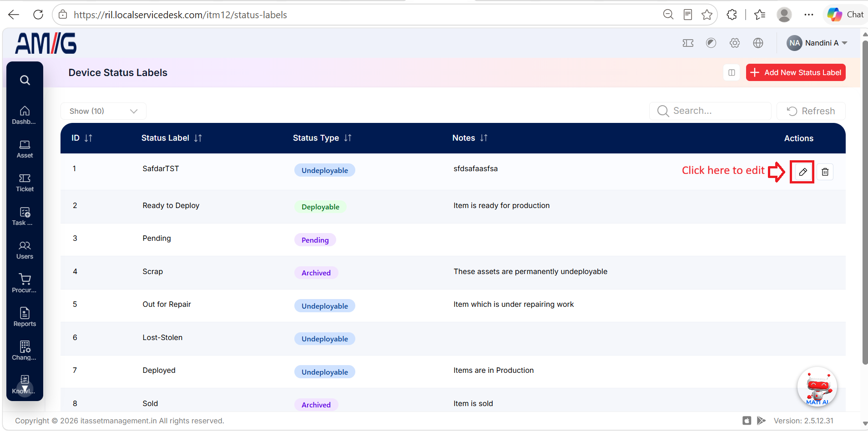Toggle the column layout icon beside Add button

[732, 72]
